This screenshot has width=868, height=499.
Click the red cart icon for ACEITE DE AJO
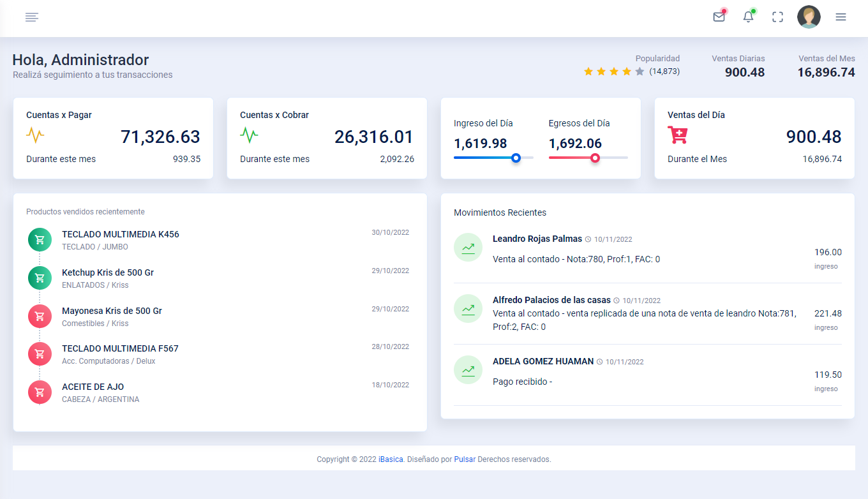click(40, 392)
